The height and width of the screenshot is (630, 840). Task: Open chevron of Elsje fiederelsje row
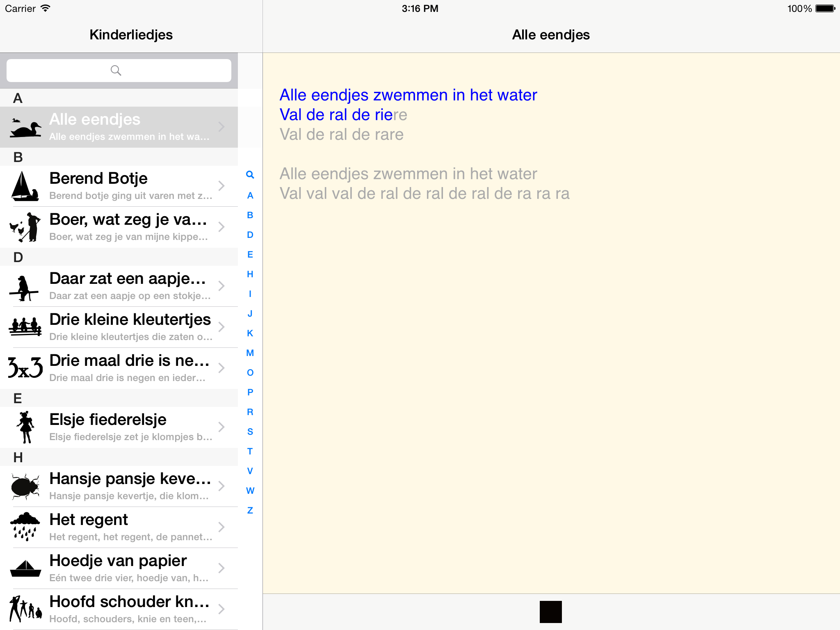click(221, 427)
